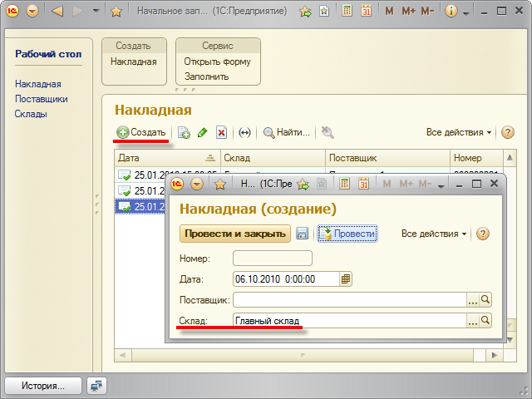This screenshot has height=399, width=532.
Task: Click the favorites star in the main title bar
Action: click(116, 12)
